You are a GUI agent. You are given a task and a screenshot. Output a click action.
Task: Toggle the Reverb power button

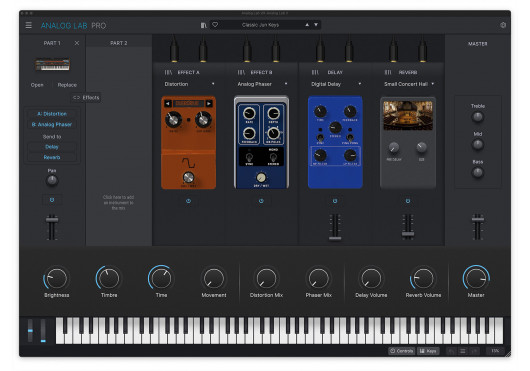click(408, 201)
